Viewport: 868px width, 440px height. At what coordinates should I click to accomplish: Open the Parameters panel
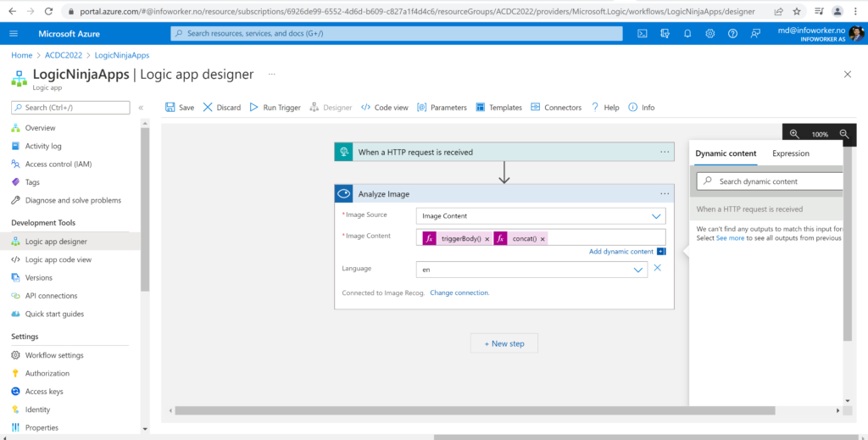(442, 108)
